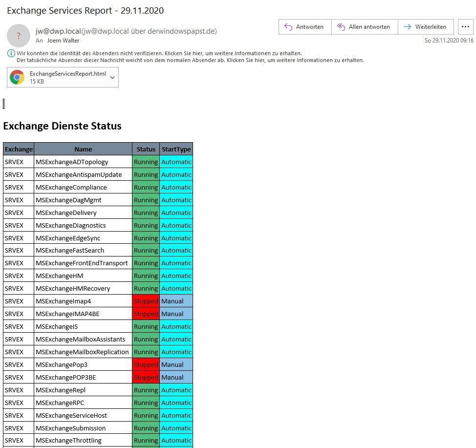Image resolution: width=476 pixels, height=448 pixels.
Task: Click the red Stopped cell for MSExchangeImap4
Action: pyautogui.click(x=146, y=301)
